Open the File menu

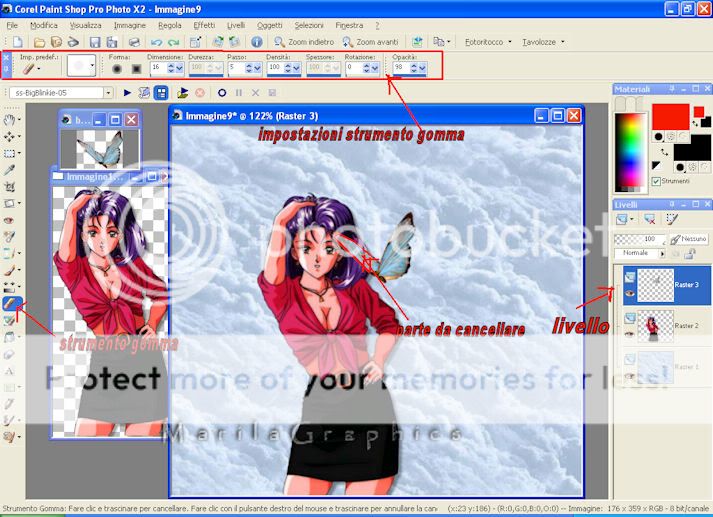(x=12, y=25)
